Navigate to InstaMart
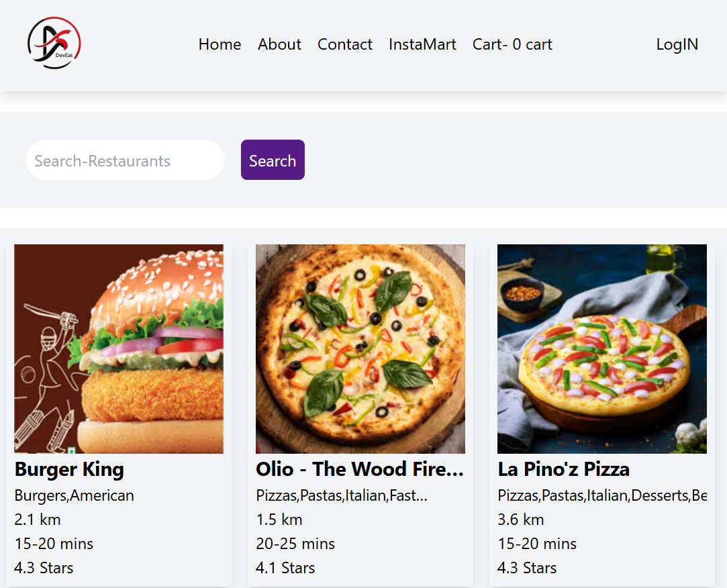Viewport: 727px width, 588px height. tap(422, 44)
